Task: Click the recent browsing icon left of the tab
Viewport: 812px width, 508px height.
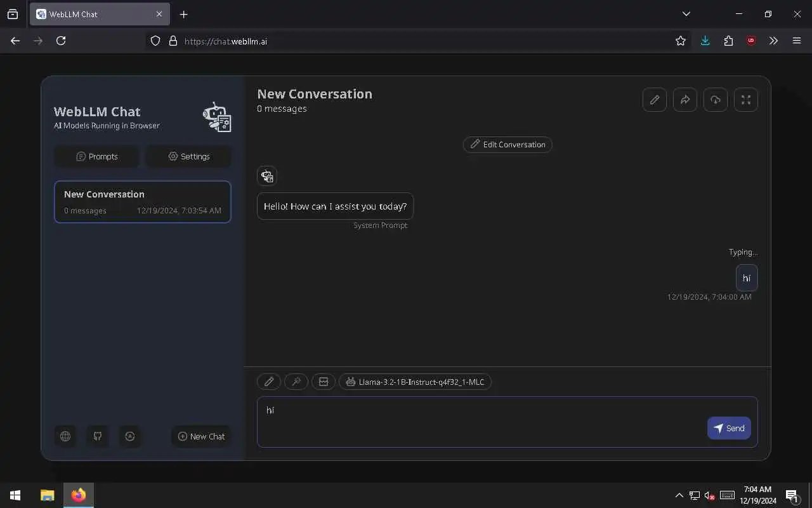Action: click(x=13, y=14)
